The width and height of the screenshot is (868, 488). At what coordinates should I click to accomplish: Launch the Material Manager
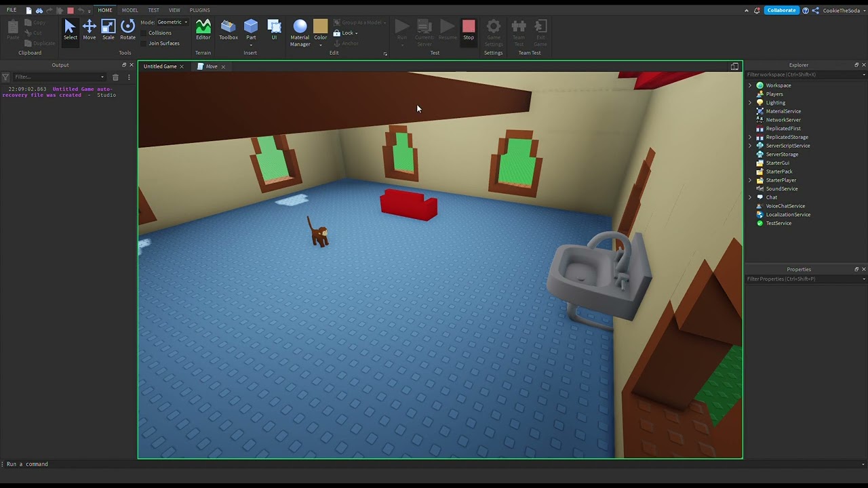pyautogui.click(x=300, y=32)
